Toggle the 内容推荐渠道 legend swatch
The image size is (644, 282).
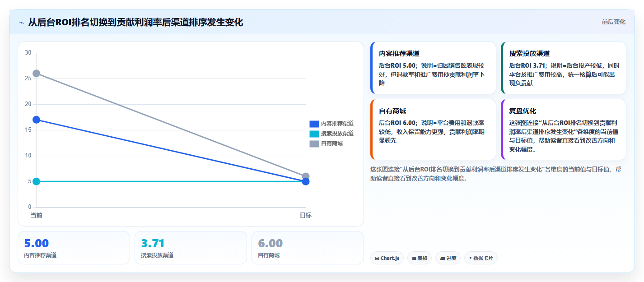pyautogui.click(x=314, y=124)
